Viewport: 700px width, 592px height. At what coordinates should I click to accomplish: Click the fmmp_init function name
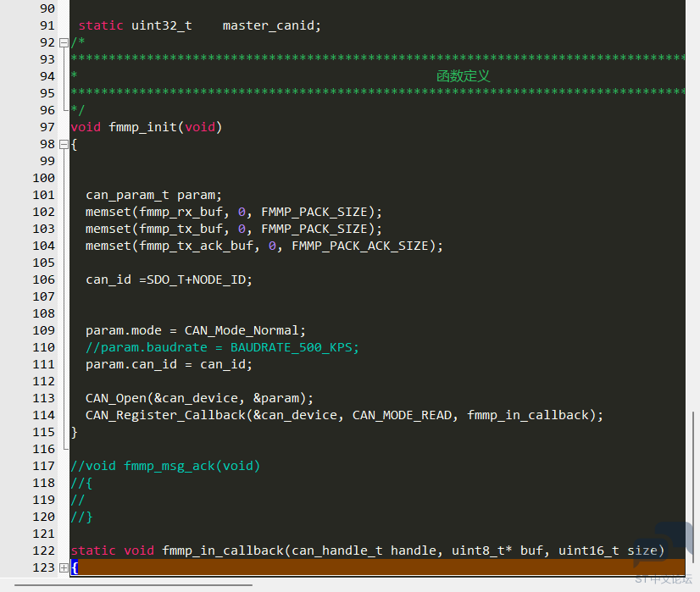point(143,128)
